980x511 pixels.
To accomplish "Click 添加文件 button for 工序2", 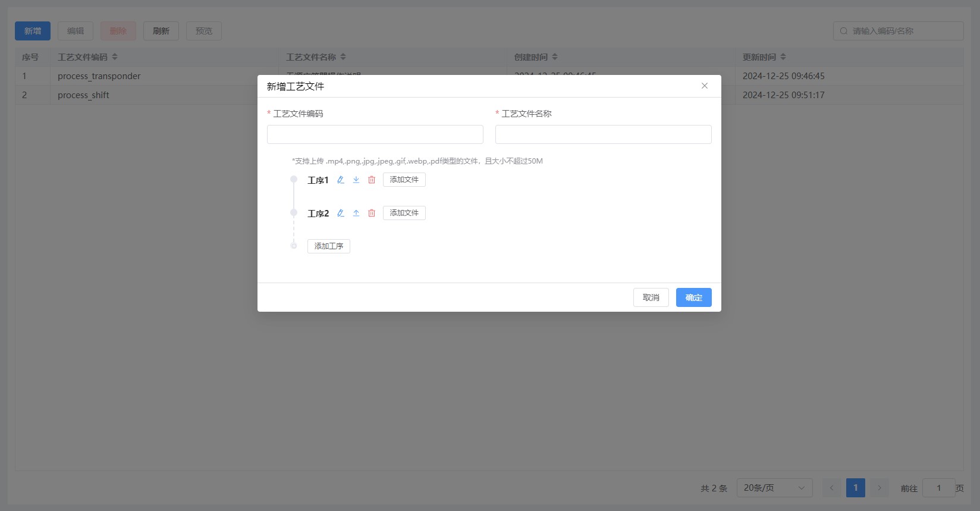I will point(404,213).
